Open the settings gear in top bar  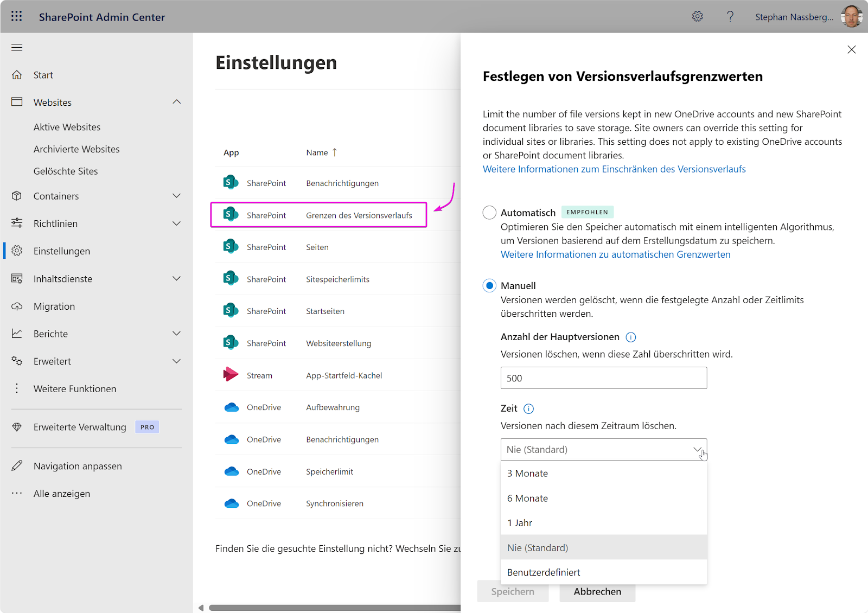coord(698,16)
